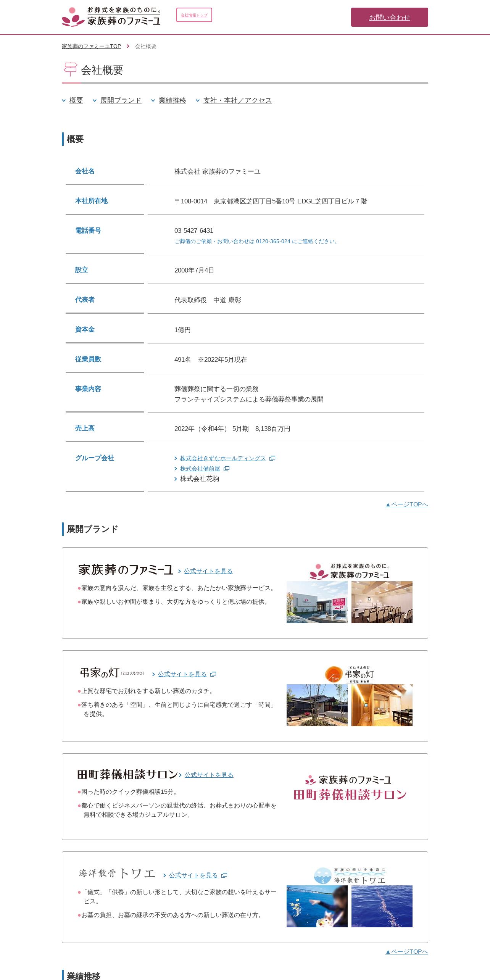Open 公式サイトを見る for 家族葬のファミーユ brand

pyautogui.click(x=208, y=571)
